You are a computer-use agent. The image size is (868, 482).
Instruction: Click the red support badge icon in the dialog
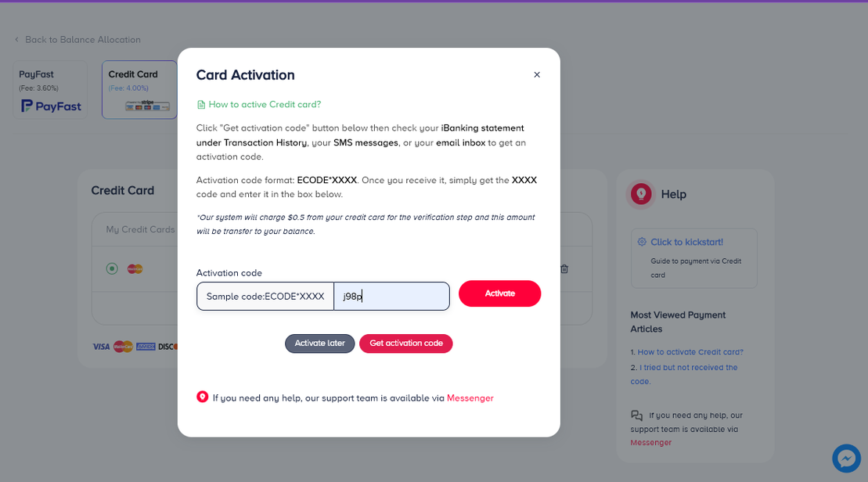click(203, 397)
